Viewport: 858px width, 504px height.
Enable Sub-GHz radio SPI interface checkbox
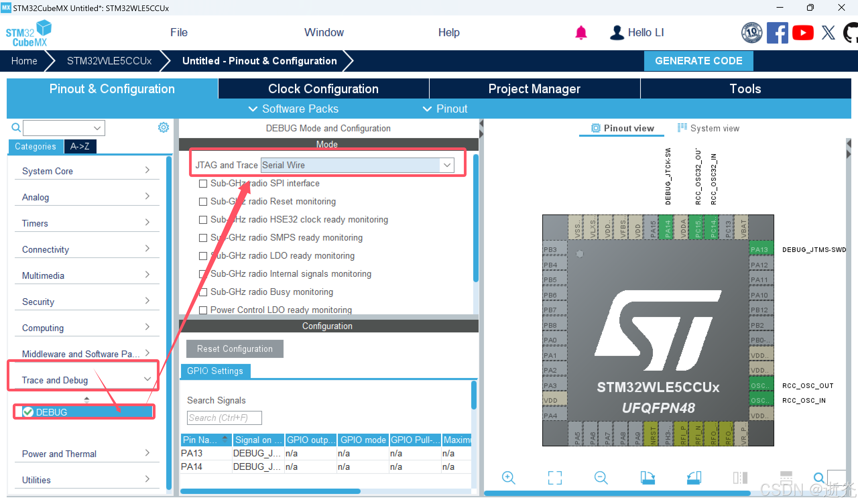coord(203,184)
